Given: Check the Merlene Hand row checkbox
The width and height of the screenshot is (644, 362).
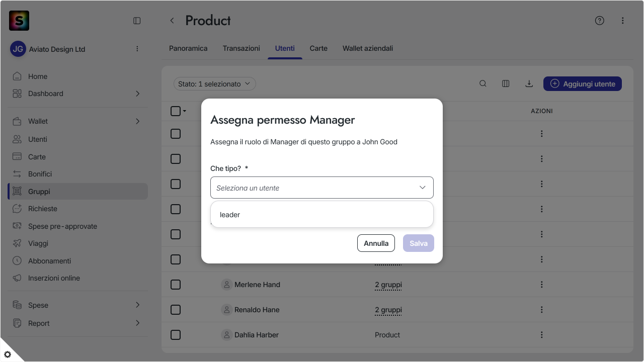Looking at the screenshot, I should (176, 285).
